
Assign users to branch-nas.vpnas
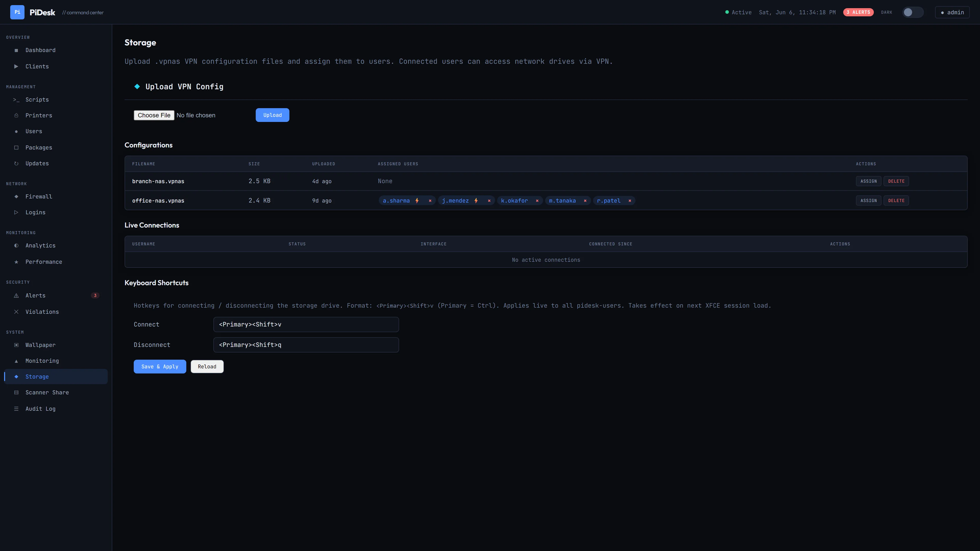pyautogui.click(x=868, y=181)
